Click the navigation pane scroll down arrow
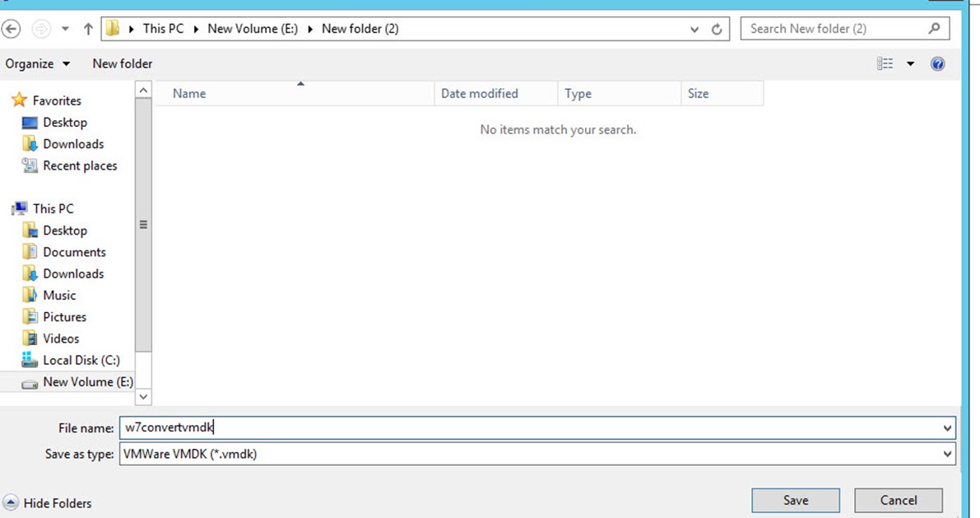980x518 pixels. point(143,397)
